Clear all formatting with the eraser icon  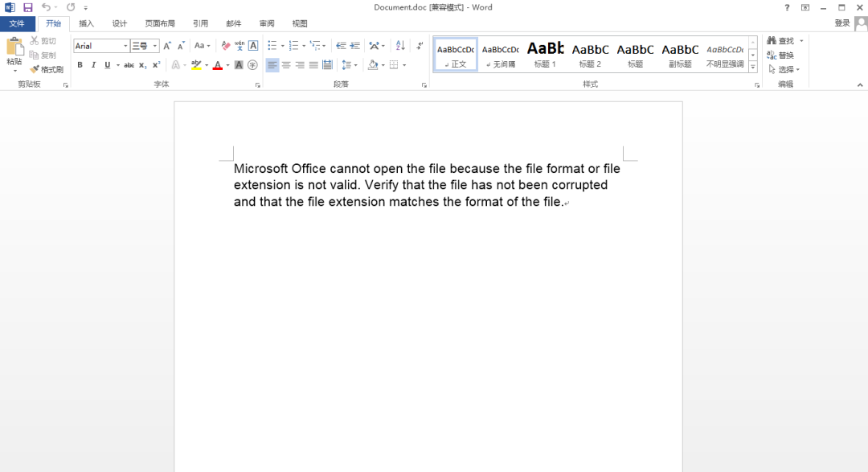[225, 46]
